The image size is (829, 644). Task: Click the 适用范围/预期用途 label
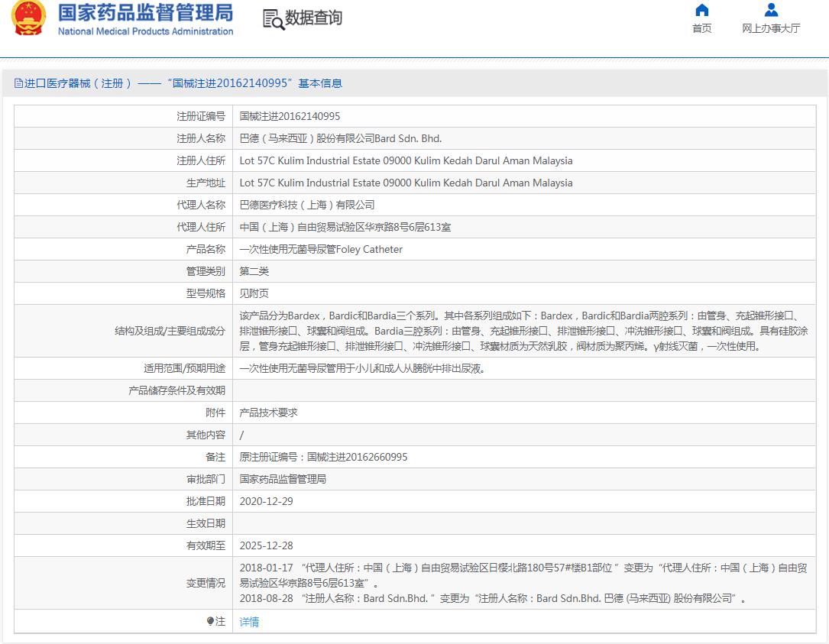pos(184,368)
